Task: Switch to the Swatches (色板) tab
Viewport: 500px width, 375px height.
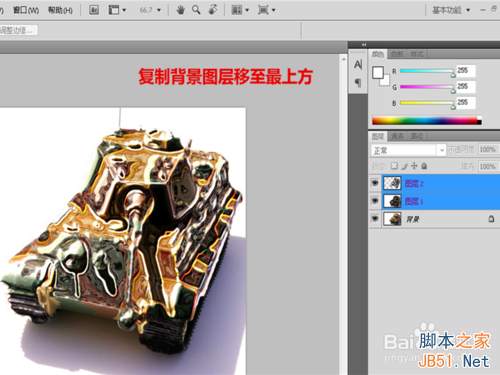Action: [x=397, y=54]
